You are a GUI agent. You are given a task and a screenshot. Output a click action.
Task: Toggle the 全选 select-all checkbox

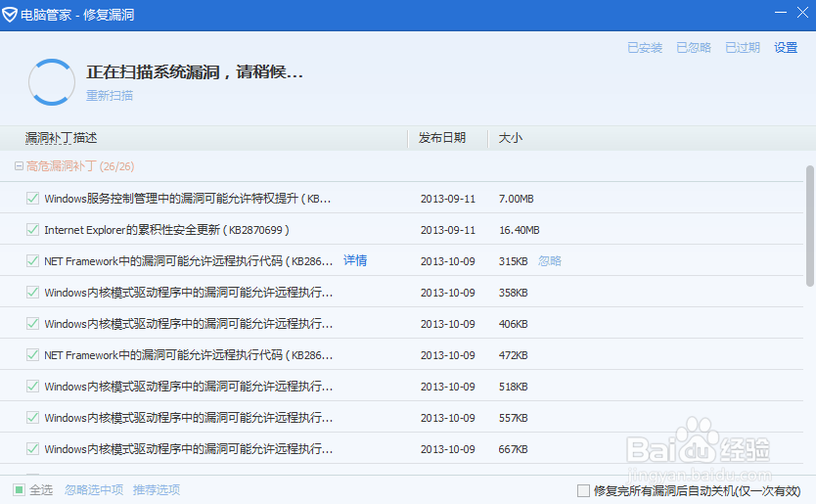tap(19, 490)
